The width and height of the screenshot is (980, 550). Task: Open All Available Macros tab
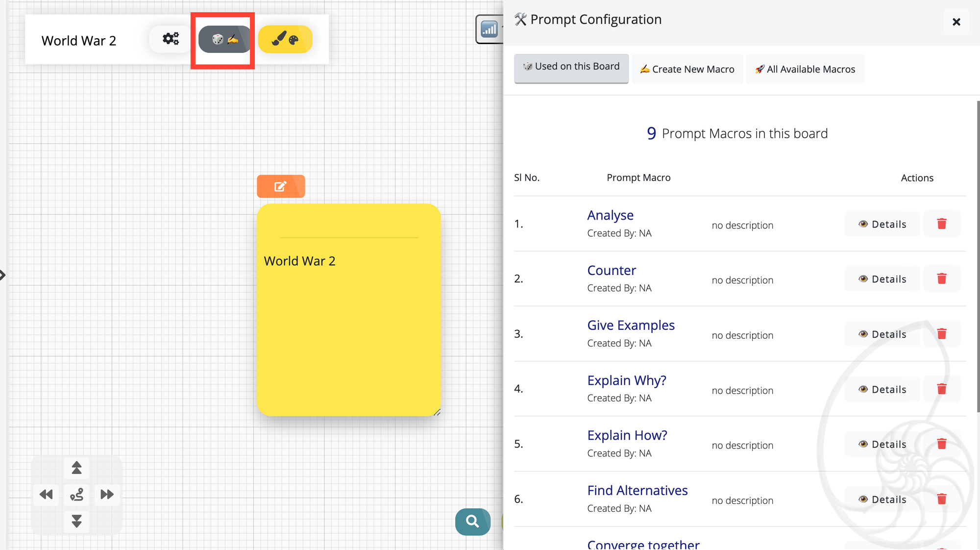(805, 69)
